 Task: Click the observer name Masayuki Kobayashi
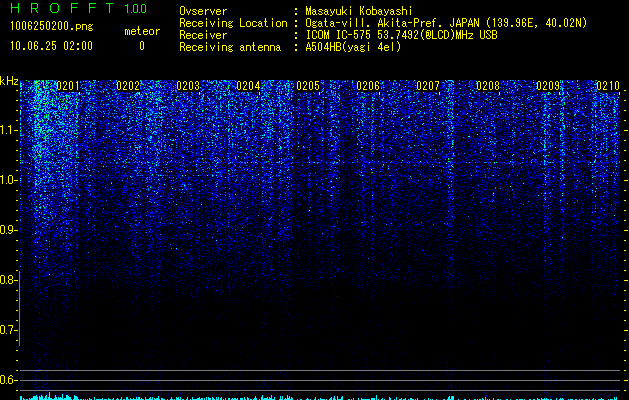tap(359, 11)
